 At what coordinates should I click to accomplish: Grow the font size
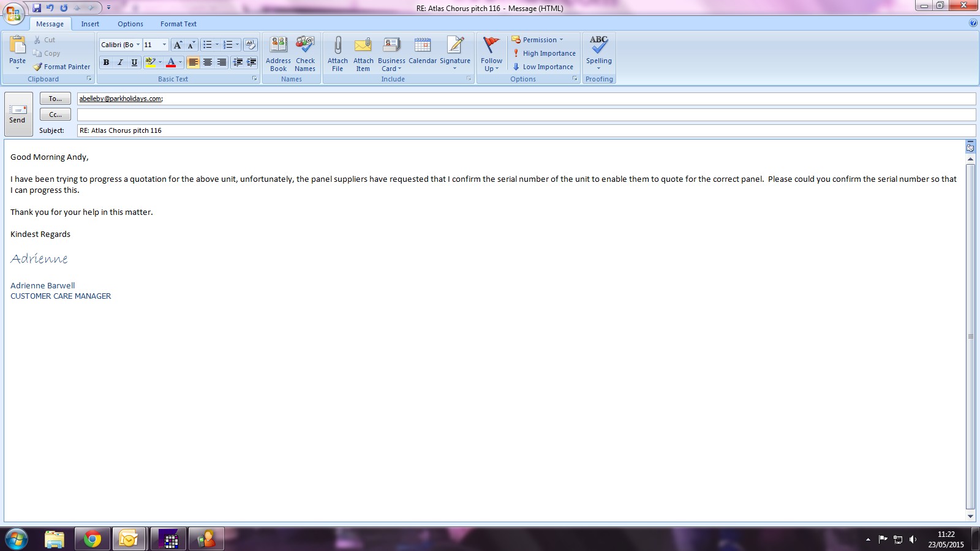coord(178,45)
